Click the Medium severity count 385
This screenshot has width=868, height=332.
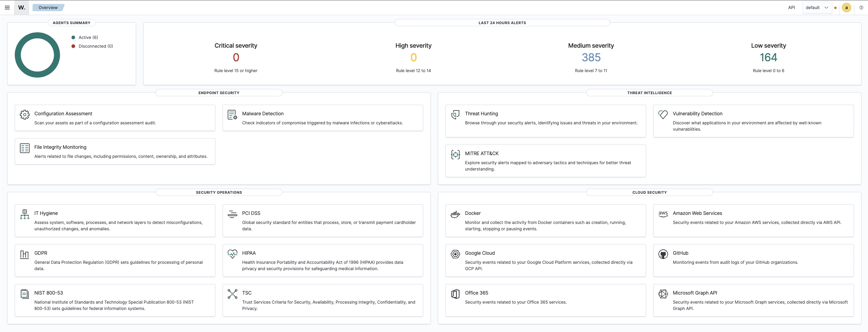click(x=591, y=57)
